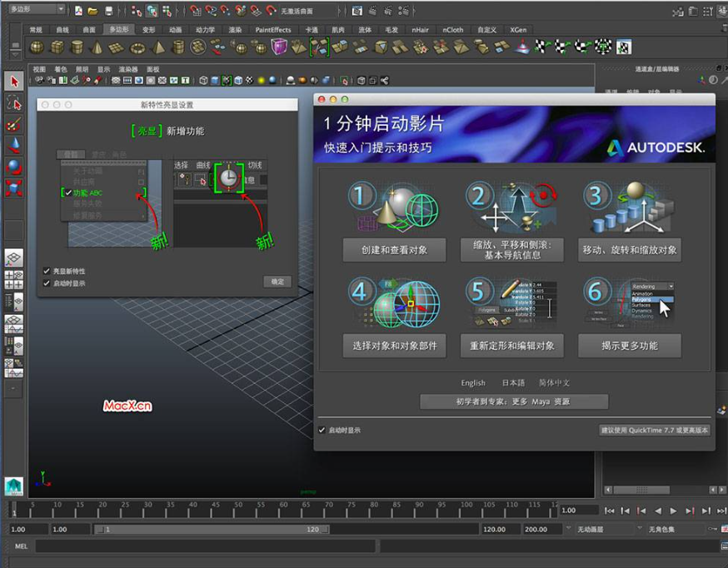This screenshot has width=728, height=568.
Task: Click 初学者到专家：更多 Maya 资源 button
Action: [x=514, y=402]
